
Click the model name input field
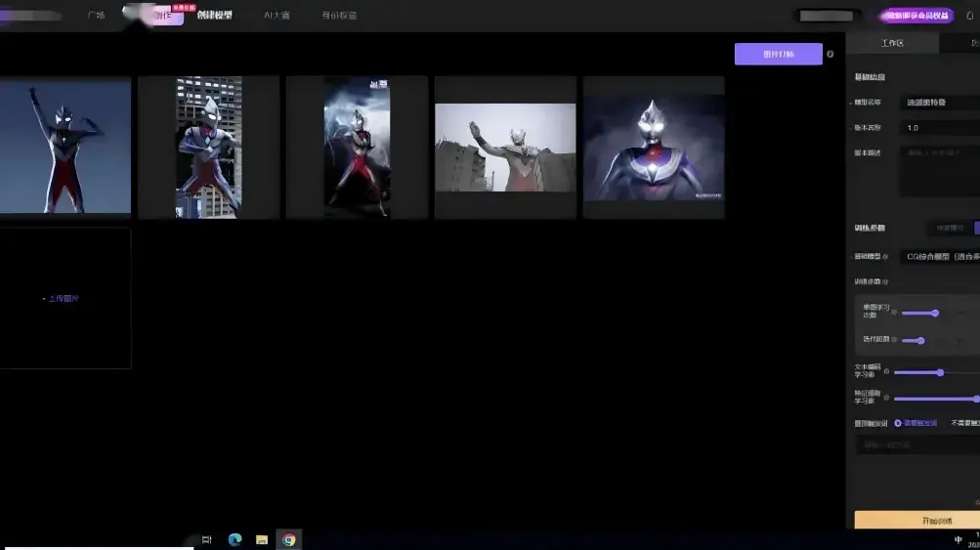(940, 102)
